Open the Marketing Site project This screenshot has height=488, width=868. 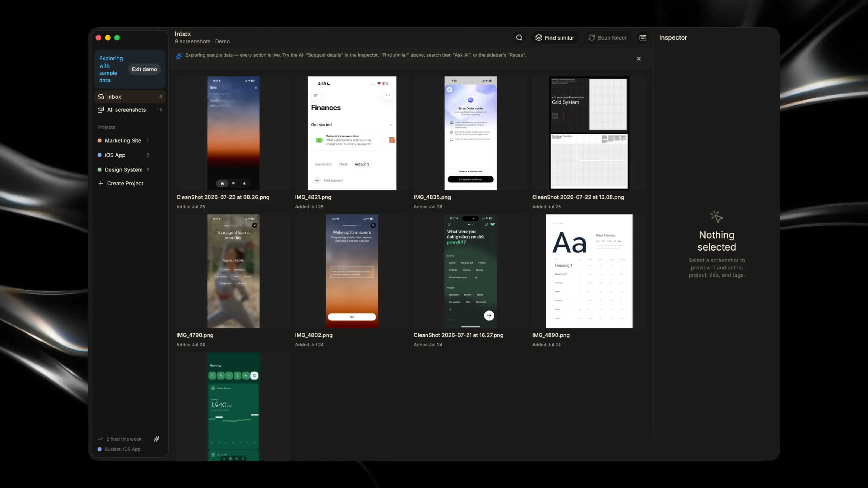pos(123,140)
